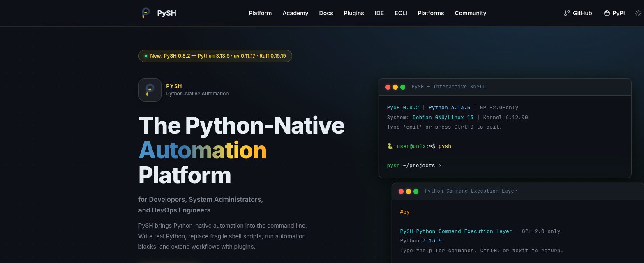Open the Docs nav item
The height and width of the screenshot is (263, 644).
(326, 13)
